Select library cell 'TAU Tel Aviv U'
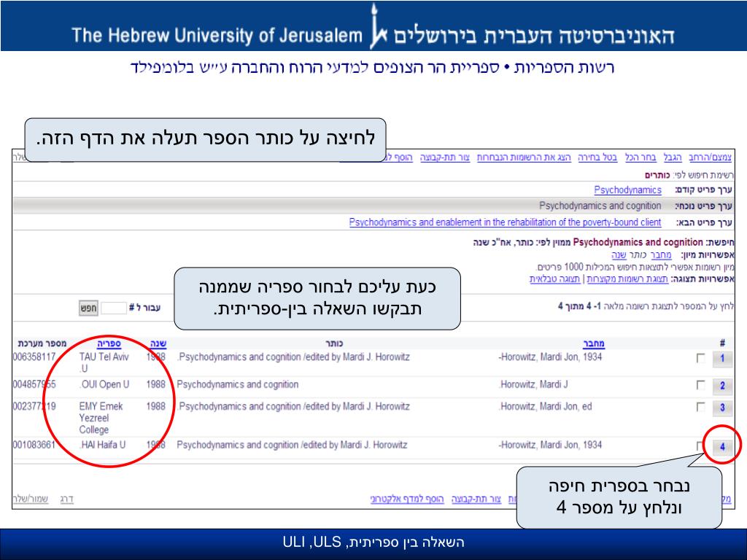Screen dimensions: 747x560 (x=104, y=362)
